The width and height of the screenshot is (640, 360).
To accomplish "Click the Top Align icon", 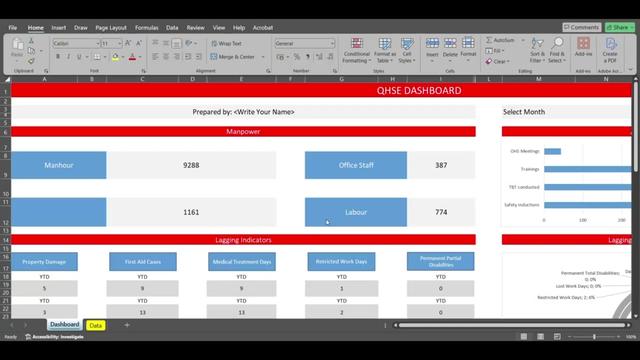I will (x=155, y=43).
